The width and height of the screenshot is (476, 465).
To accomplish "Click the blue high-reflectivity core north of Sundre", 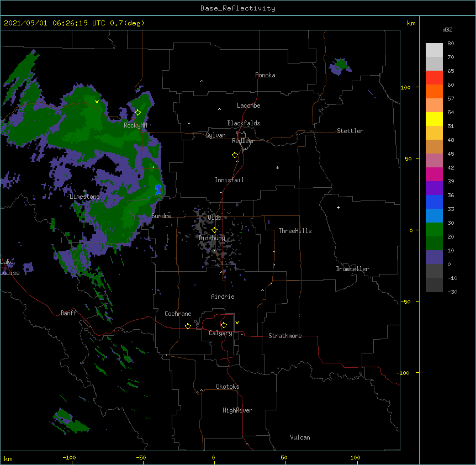I will coord(158,190).
